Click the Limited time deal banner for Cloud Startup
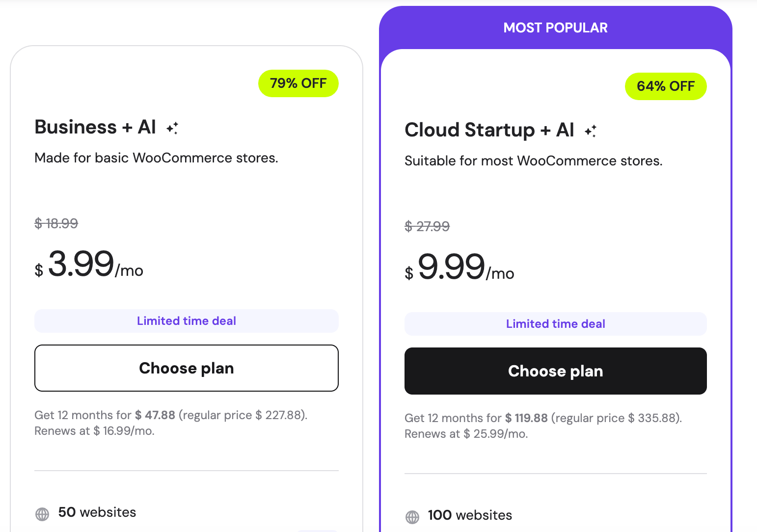The height and width of the screenshot is (532, 757). (x=555, y=324)
